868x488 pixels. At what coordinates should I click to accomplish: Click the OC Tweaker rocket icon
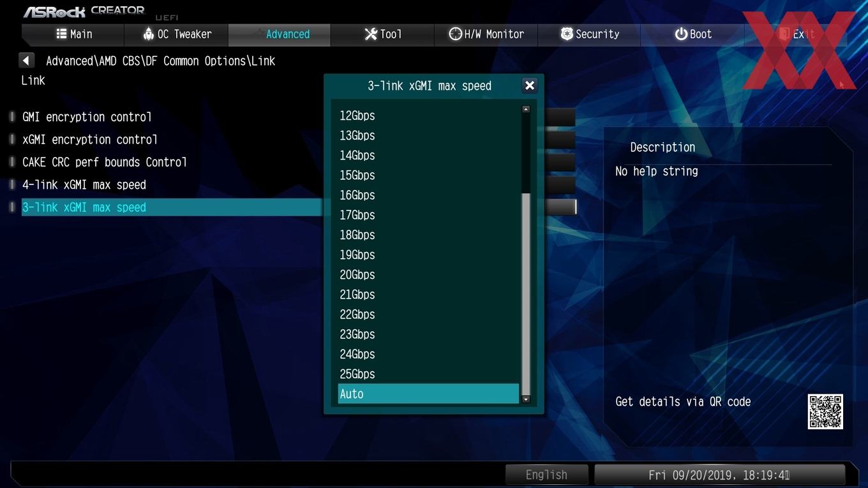click(149, 34)
